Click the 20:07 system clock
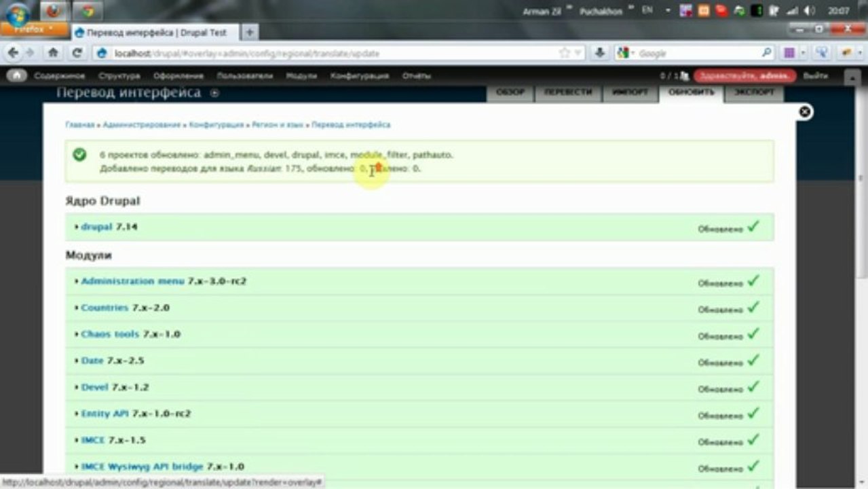Screen dimensions: 868x489 point(839,11)
